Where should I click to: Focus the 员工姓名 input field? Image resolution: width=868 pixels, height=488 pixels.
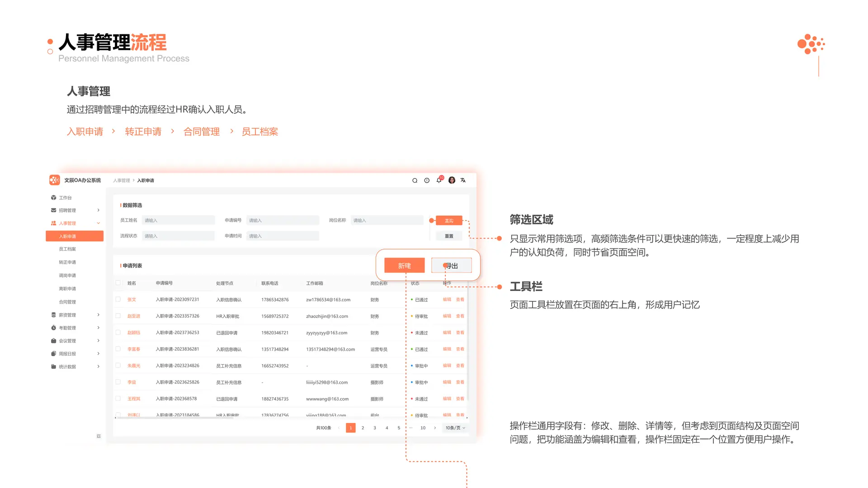click(178, 221)
